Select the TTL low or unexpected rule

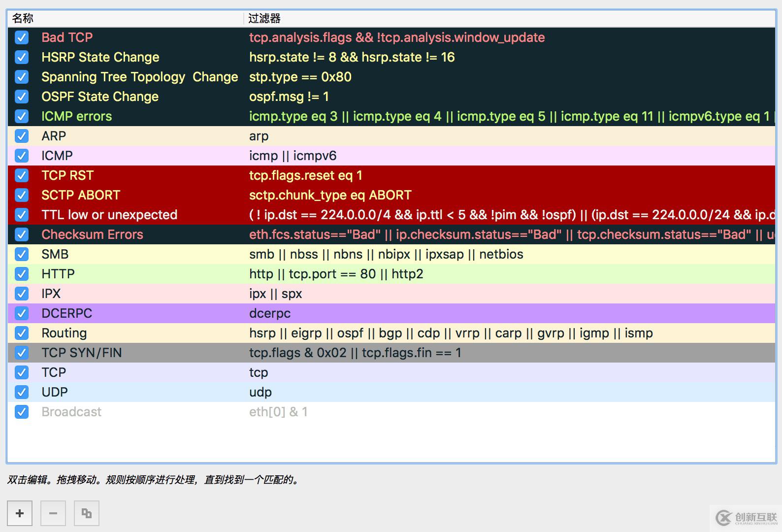click(x=109, y=215)
